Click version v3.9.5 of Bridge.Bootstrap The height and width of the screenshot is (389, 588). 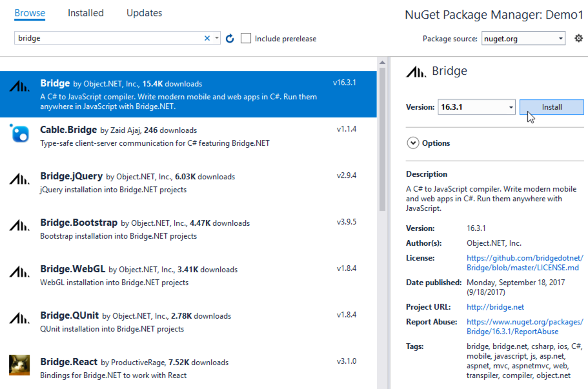(347, 222)
